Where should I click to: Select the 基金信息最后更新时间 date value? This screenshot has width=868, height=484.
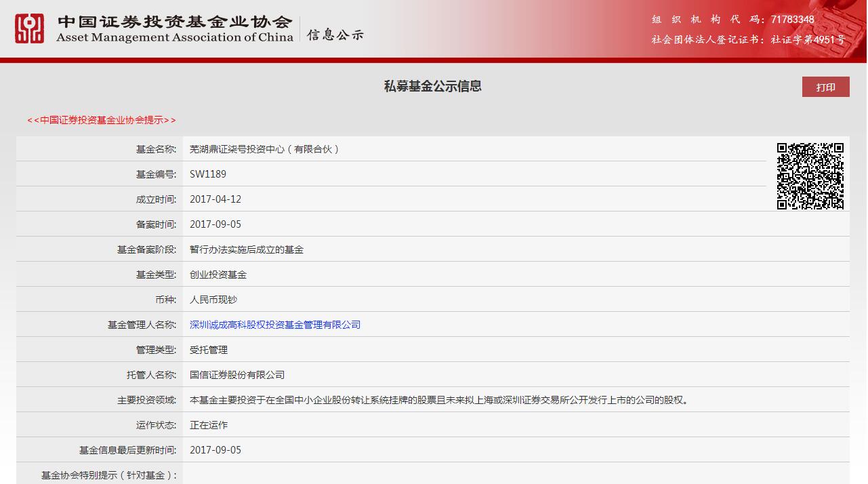pos(215,450)
